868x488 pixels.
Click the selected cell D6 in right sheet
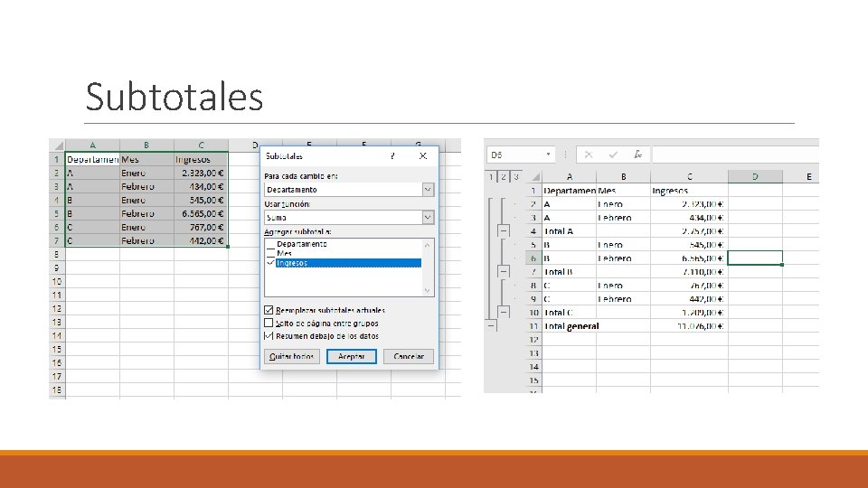pos(755,258)
